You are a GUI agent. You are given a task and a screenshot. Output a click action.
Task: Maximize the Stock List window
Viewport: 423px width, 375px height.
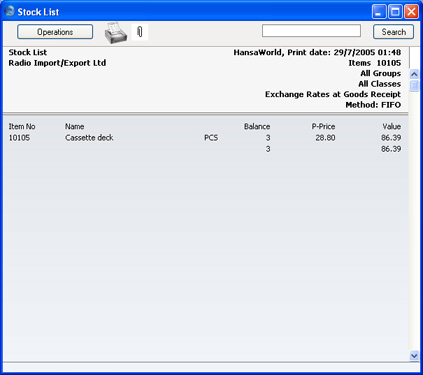(395, 12)
